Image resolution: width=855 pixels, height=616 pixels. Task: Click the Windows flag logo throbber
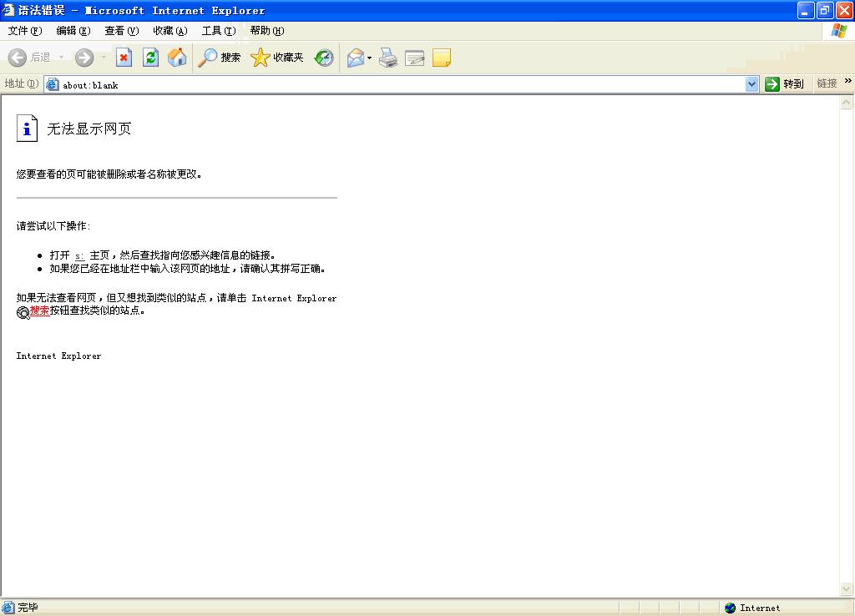pos(838,31)
